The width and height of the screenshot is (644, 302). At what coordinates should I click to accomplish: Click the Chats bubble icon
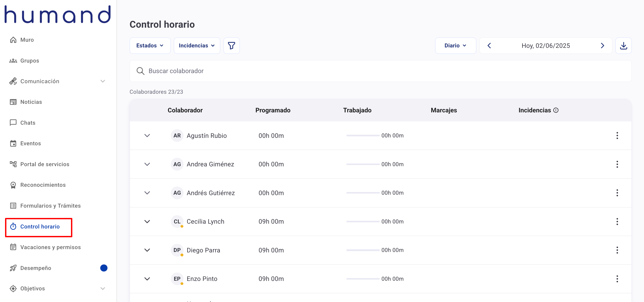coord(13,122)
